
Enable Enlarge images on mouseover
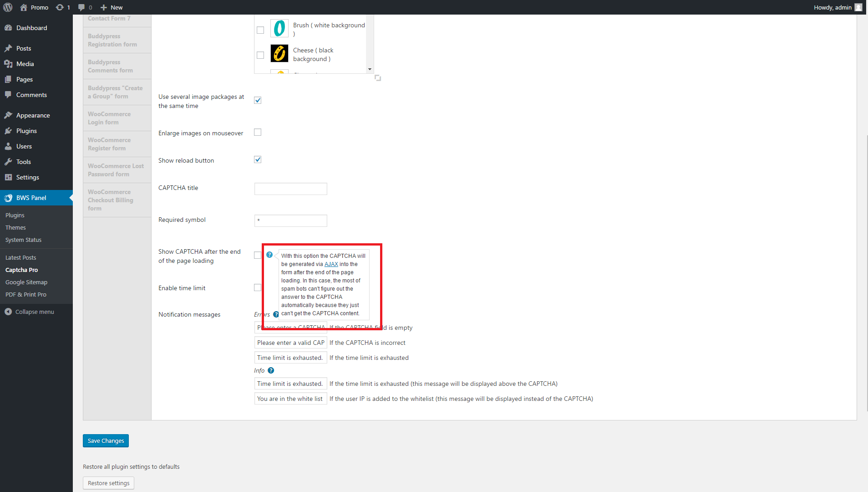(x=258, y=132)
